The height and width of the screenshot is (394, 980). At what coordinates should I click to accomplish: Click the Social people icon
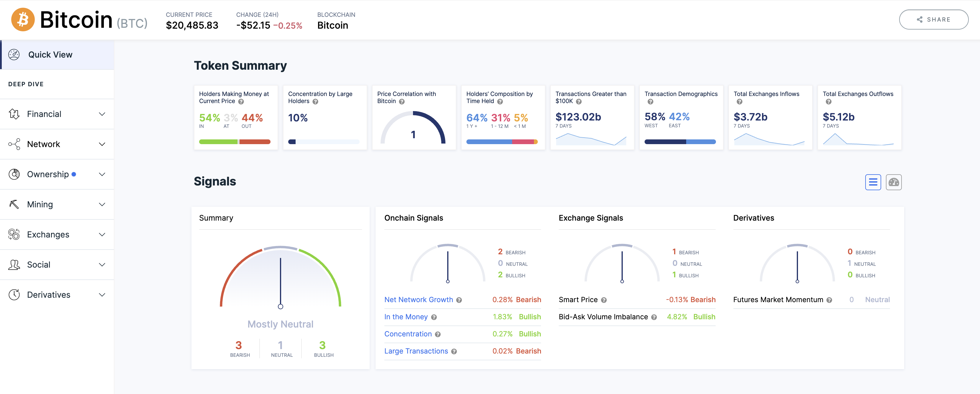click(14, 264)
